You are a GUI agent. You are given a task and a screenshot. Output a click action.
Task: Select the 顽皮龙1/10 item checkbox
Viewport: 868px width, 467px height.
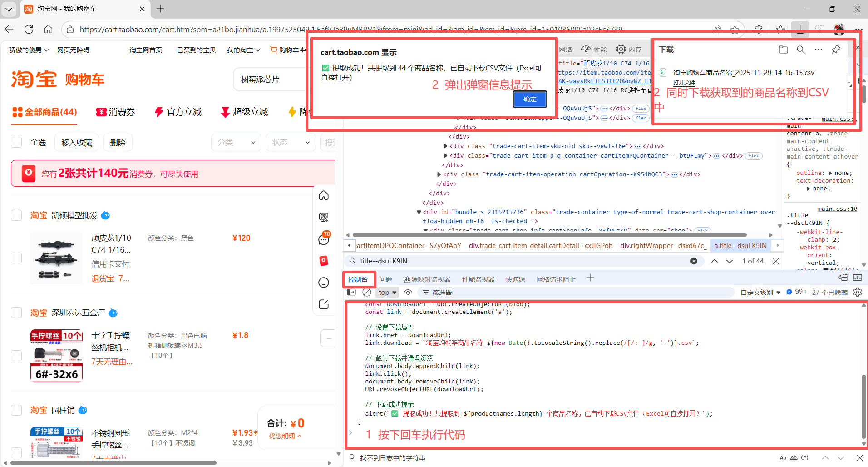tap(16, 258)
